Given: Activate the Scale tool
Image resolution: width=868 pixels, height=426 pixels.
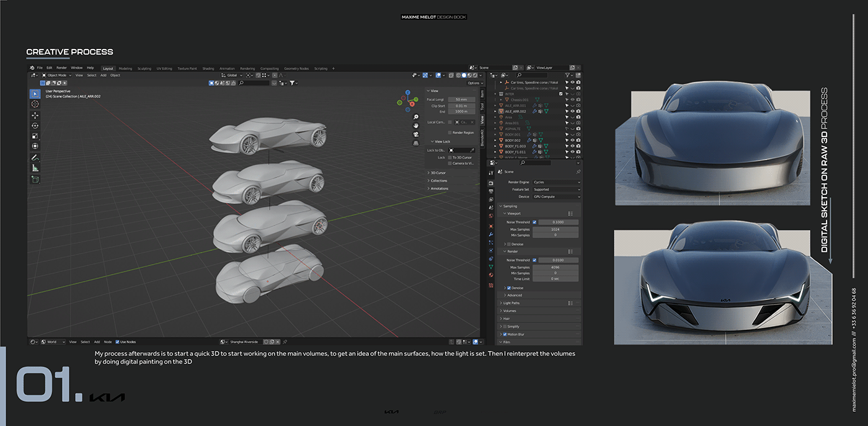Looking at the screenshot, I should point(35,135).
